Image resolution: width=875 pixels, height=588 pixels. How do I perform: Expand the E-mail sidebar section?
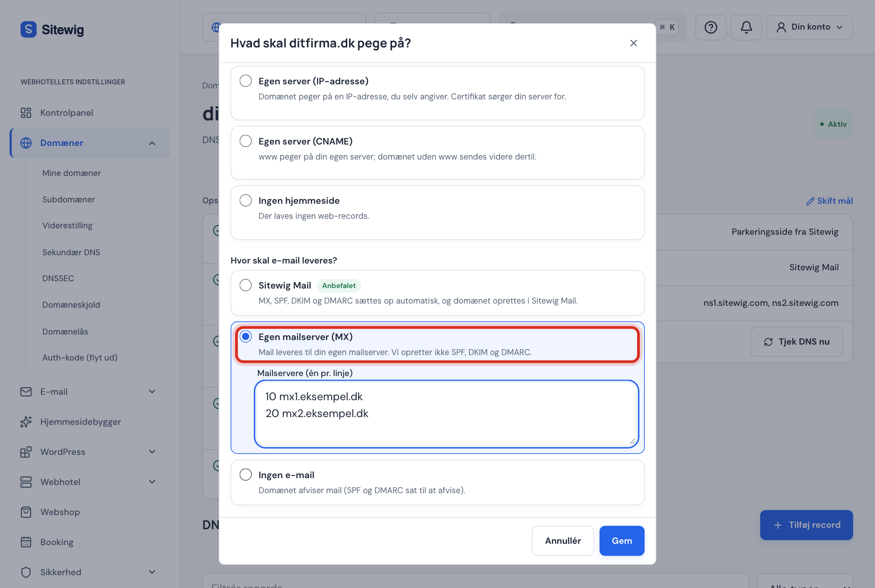(x=152, y=392)
